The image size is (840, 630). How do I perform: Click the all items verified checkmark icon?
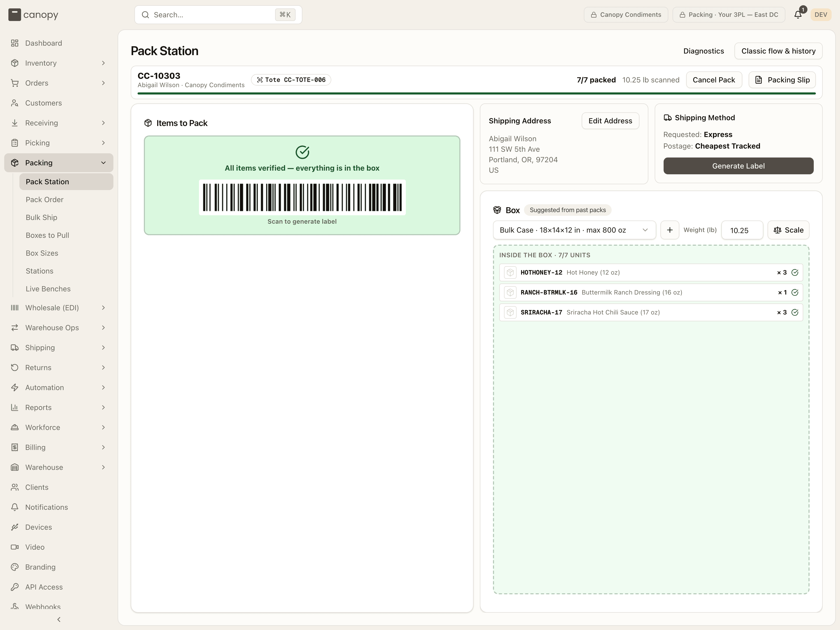tap(302, 152)
